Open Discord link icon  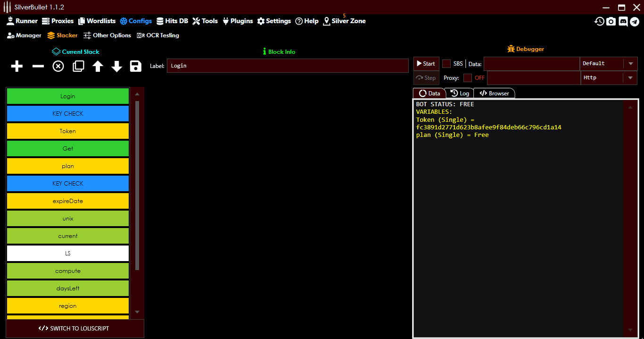pyautogui.click(x=623, y=21)
